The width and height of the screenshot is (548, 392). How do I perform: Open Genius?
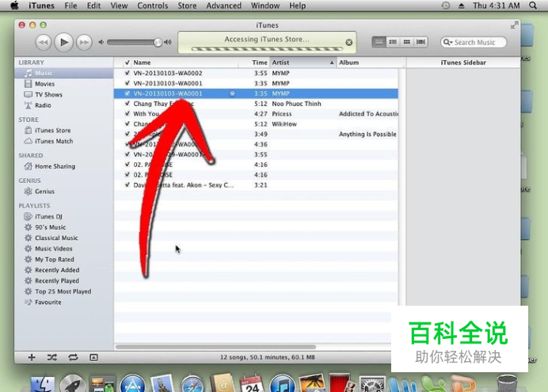pyautogui.click(x=64, y=192)
